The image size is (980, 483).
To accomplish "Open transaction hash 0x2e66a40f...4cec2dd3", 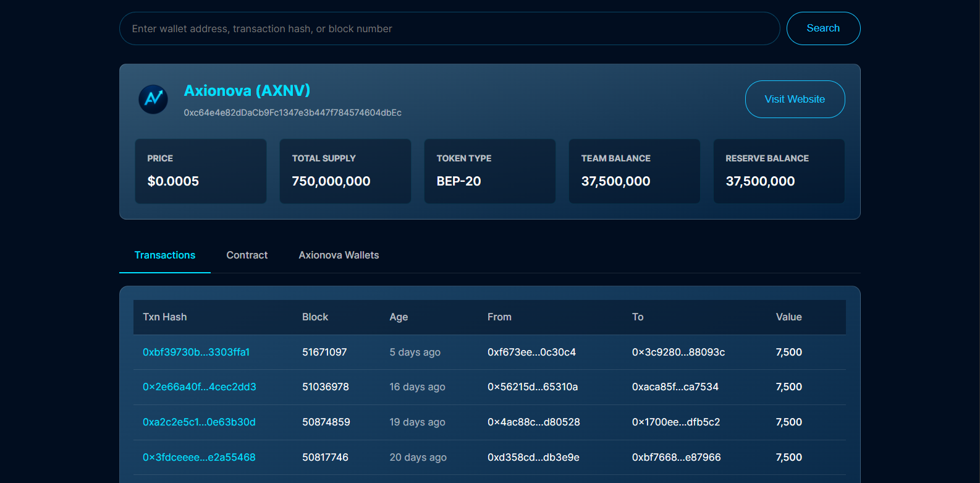I will point(199,387).
